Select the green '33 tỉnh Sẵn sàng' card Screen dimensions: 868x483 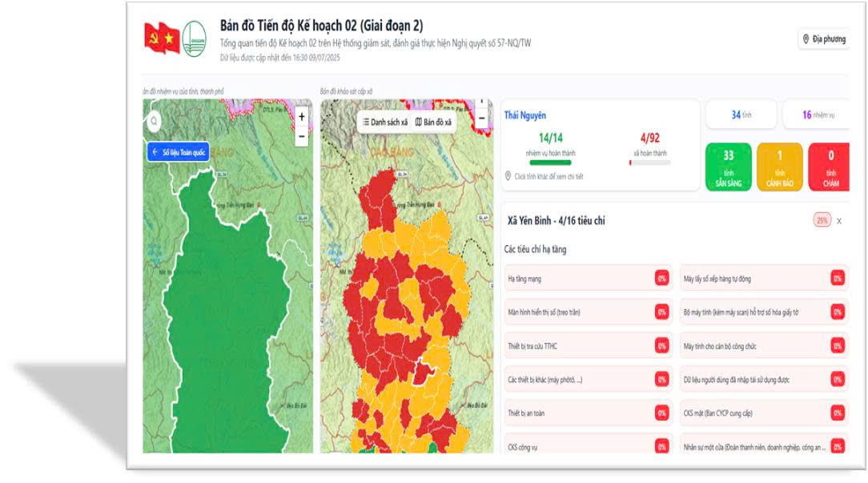(729, 167)
